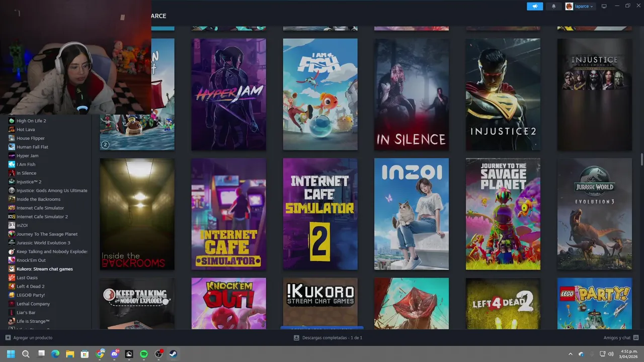Switch to Discord on the taskbar
Viewport: 644px width, 362px height.
tap(115, 354)
